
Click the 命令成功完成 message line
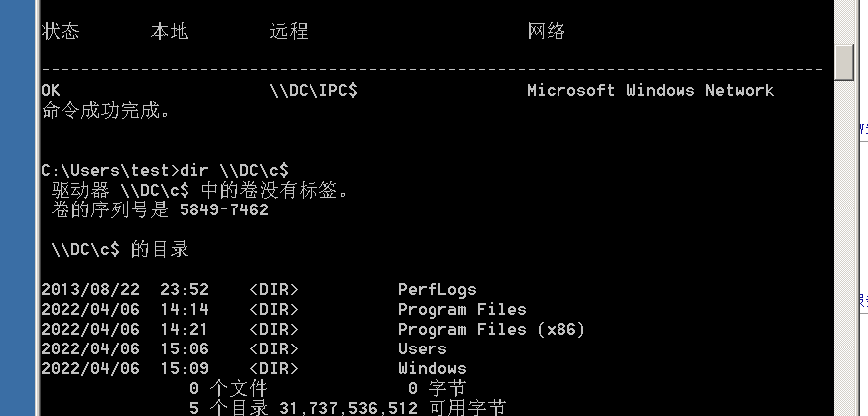pos(106,110)
